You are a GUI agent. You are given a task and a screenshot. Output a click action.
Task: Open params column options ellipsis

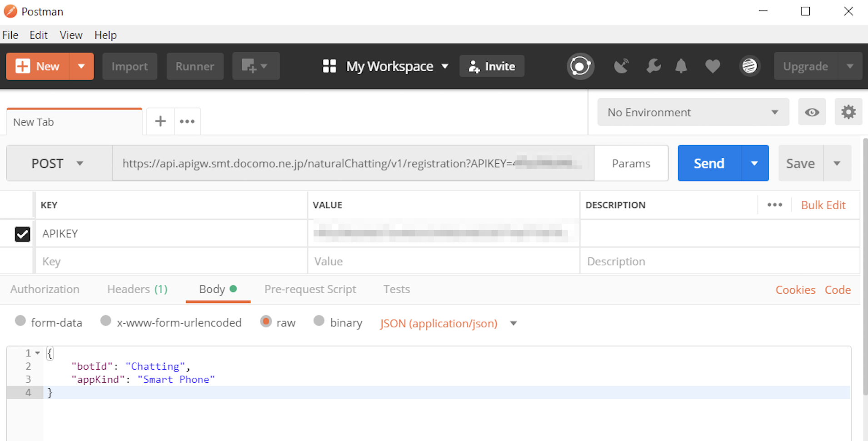pos(774,205)
